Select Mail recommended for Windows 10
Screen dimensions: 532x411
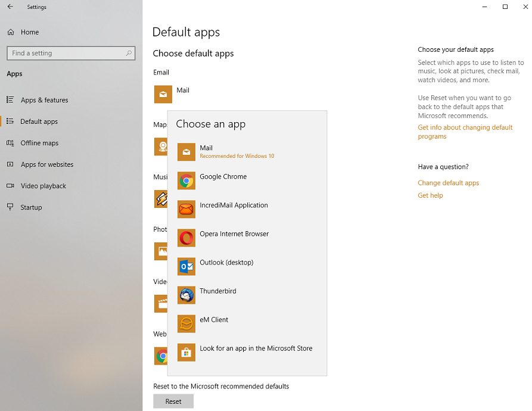tap(247, 152)
